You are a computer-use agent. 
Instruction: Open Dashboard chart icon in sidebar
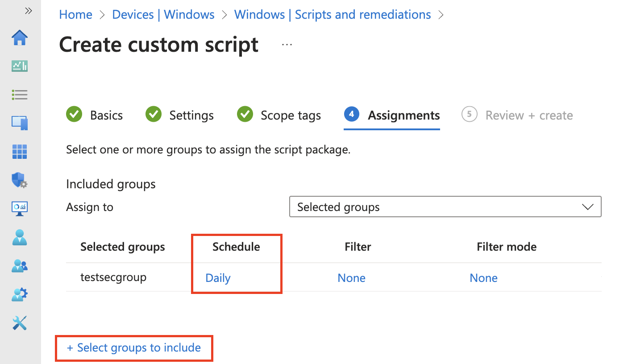tap(20, 66)
